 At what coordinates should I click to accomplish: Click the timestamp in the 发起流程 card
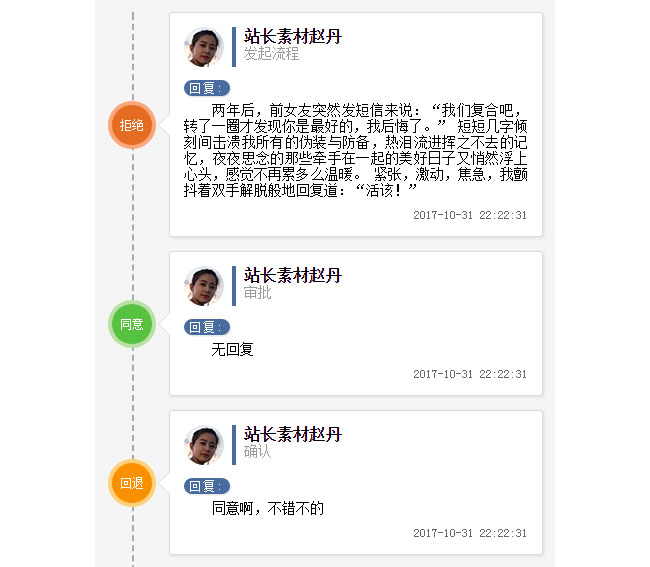470,215
